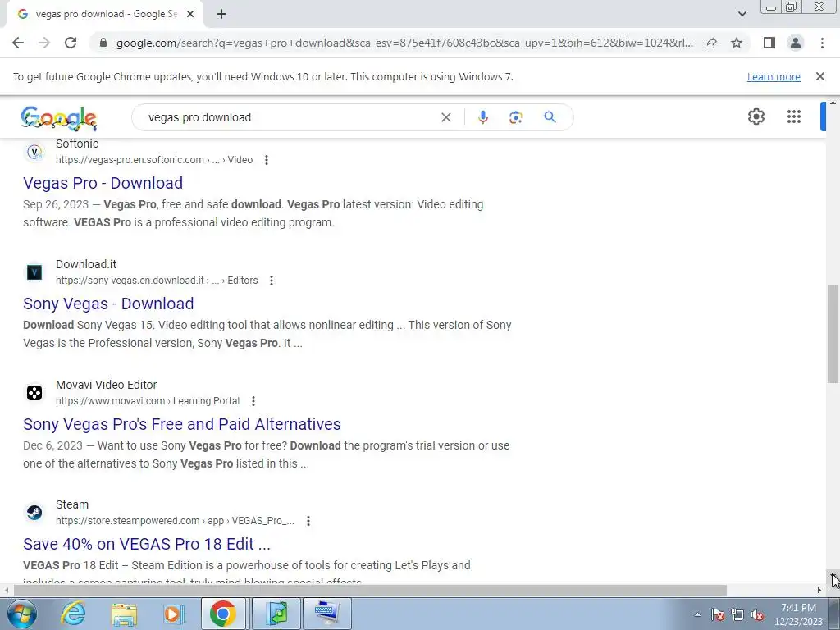Submit search with magnifier icon
840x630 pixels.
550,117
